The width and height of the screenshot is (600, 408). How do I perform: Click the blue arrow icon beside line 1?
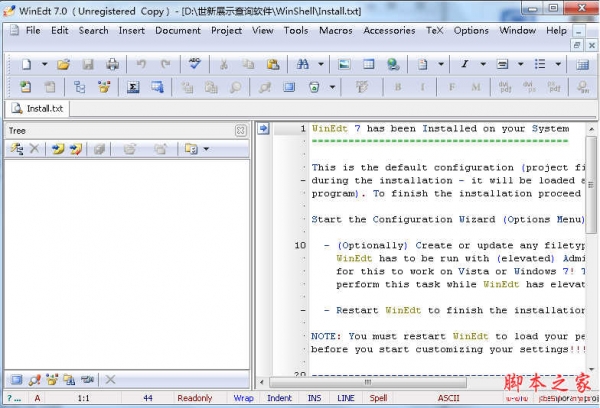pos(263,128)
